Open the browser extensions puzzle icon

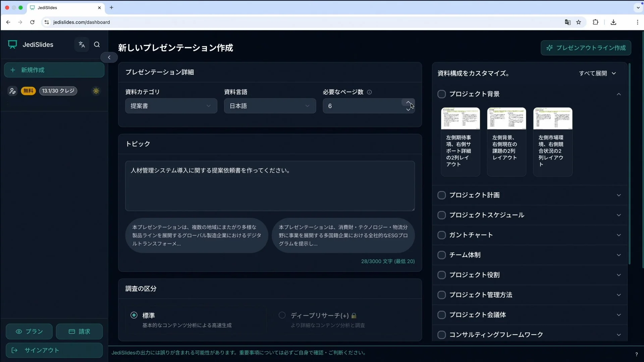click(x=595, y=22)
